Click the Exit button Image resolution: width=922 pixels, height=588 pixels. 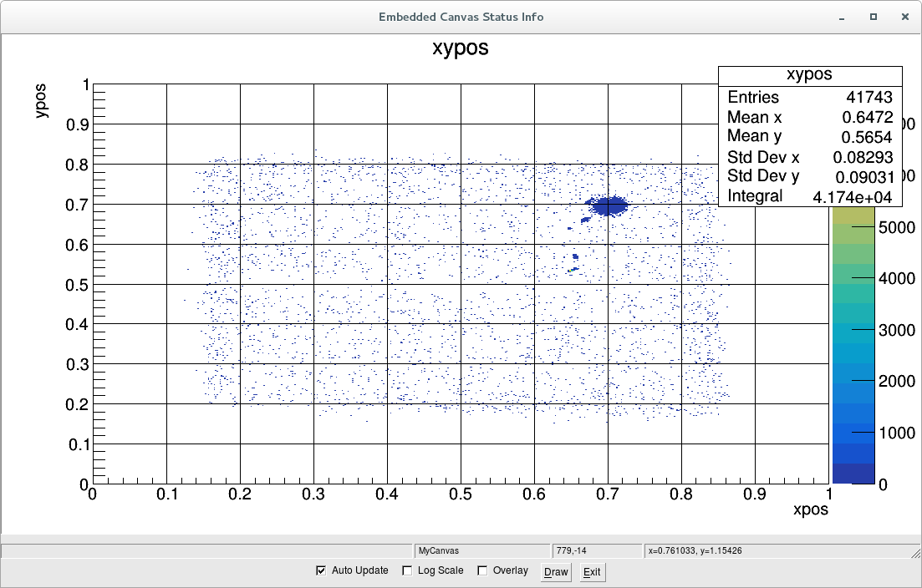592,572
